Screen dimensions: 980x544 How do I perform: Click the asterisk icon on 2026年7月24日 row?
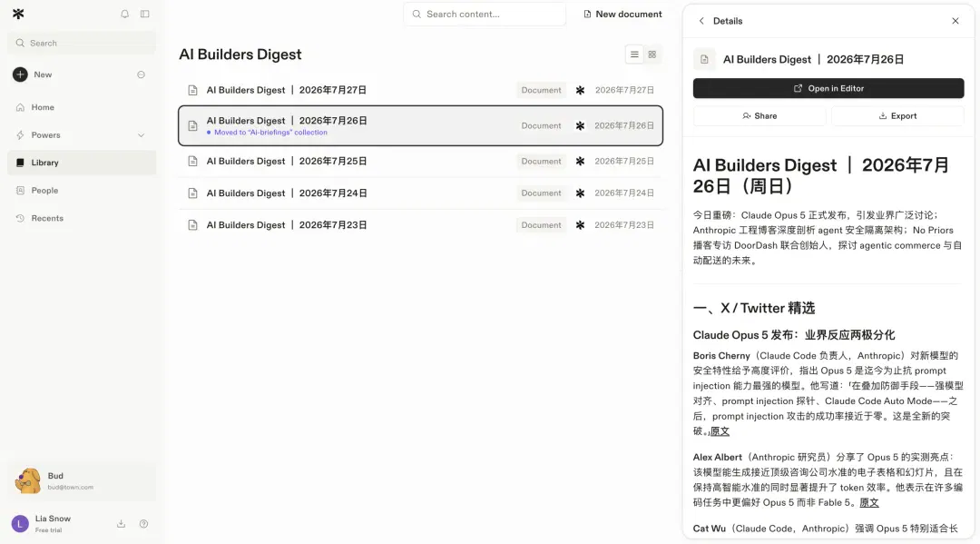click(x=580, y=193)
